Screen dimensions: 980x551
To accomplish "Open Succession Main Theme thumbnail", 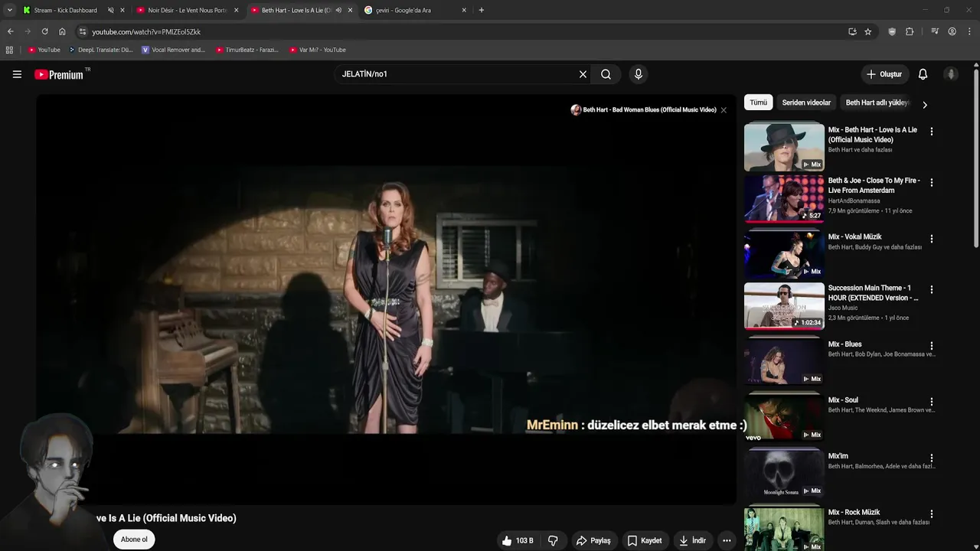I will click(x=784, y=305).
